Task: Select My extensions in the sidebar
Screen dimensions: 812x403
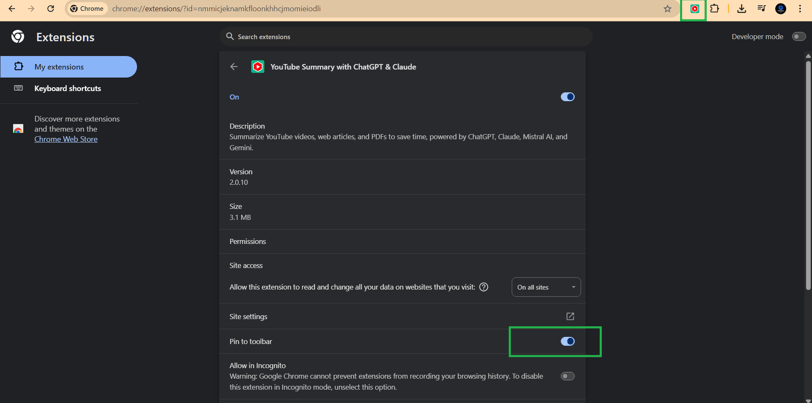Action: (68, 67)
